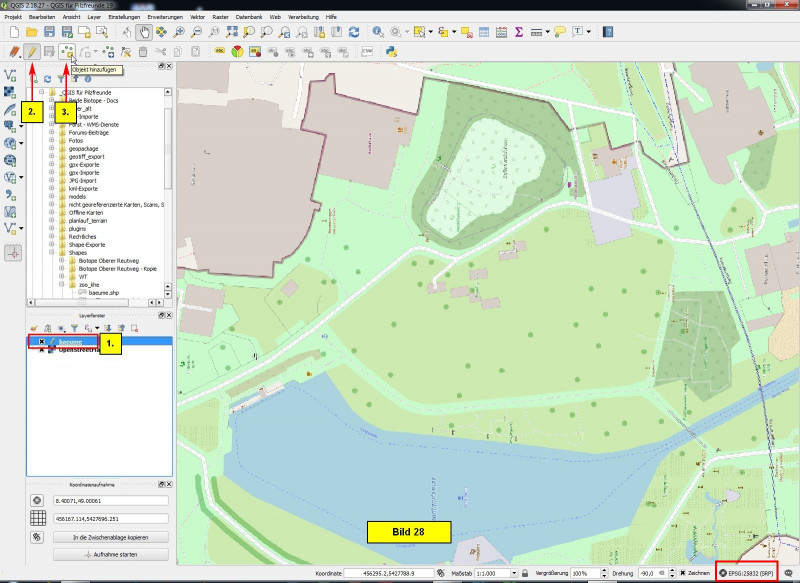Image resolution: width=800 pixels, height=583 pixels.
Task: Toggle the Zeichnen render checkbox
Action: point(682,573)
